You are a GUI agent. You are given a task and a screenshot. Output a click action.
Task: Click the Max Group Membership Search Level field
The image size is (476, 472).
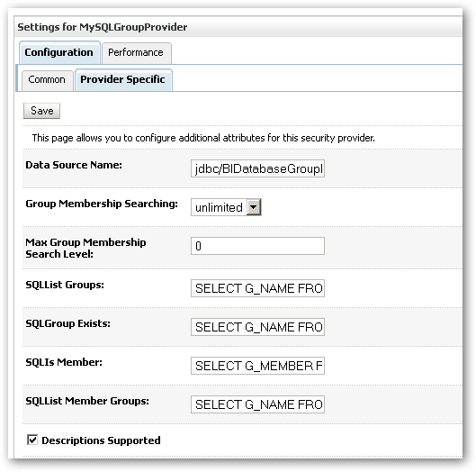click(x=257, y=246)
